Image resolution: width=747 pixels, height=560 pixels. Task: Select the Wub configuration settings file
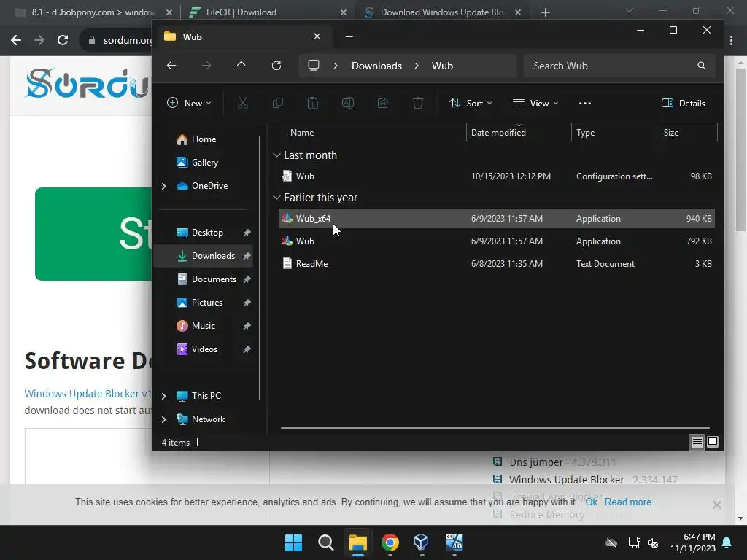click(496, 176)
